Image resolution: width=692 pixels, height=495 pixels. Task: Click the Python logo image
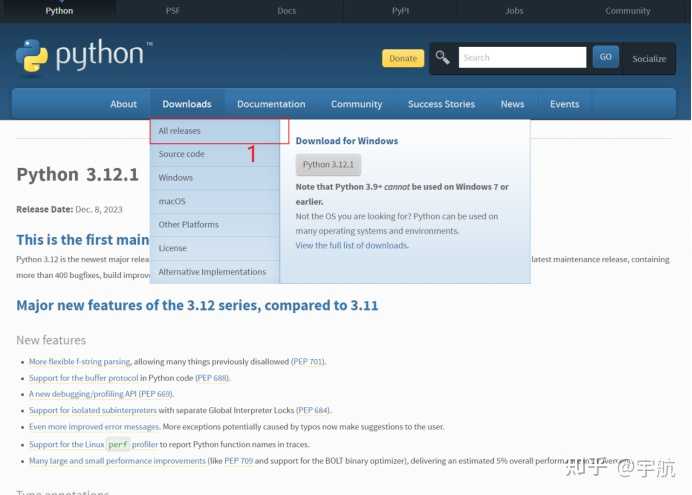click(84, 56)
